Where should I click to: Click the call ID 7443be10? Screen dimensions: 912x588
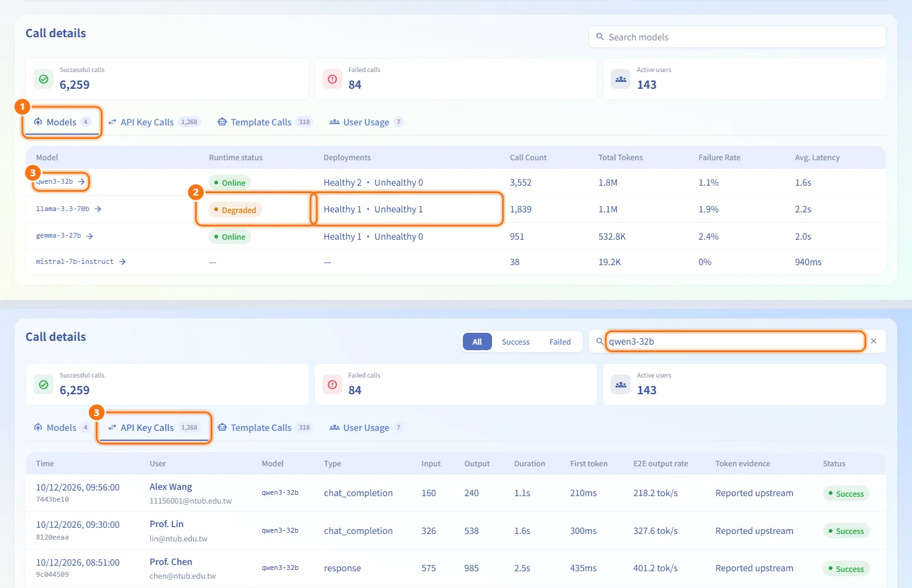[x=52, y=499]
